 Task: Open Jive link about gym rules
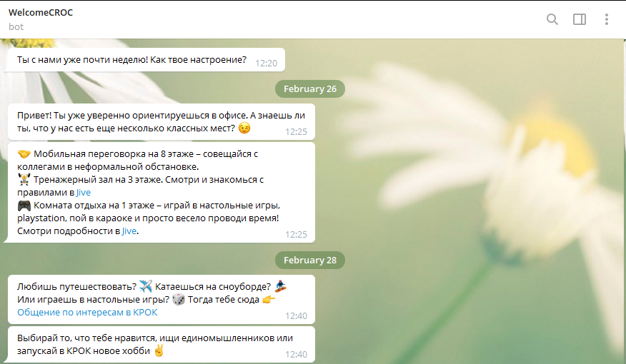coord(84,192)
